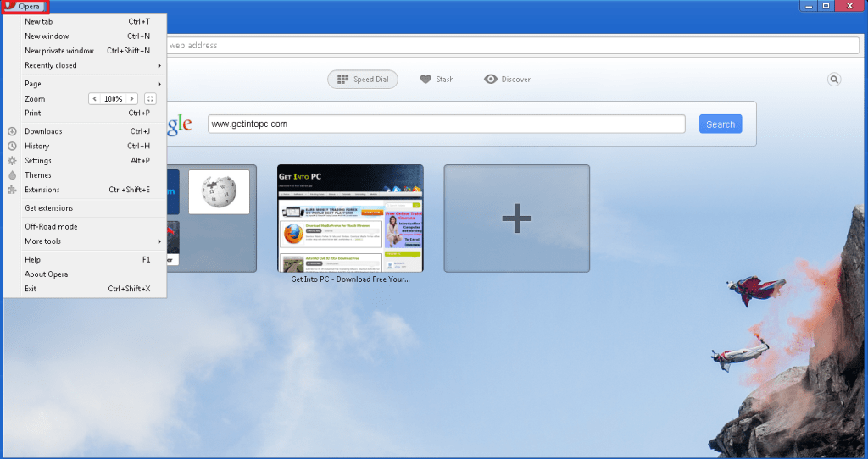
Task: Click the Downloads arrow icon
Action: (12, 131)
